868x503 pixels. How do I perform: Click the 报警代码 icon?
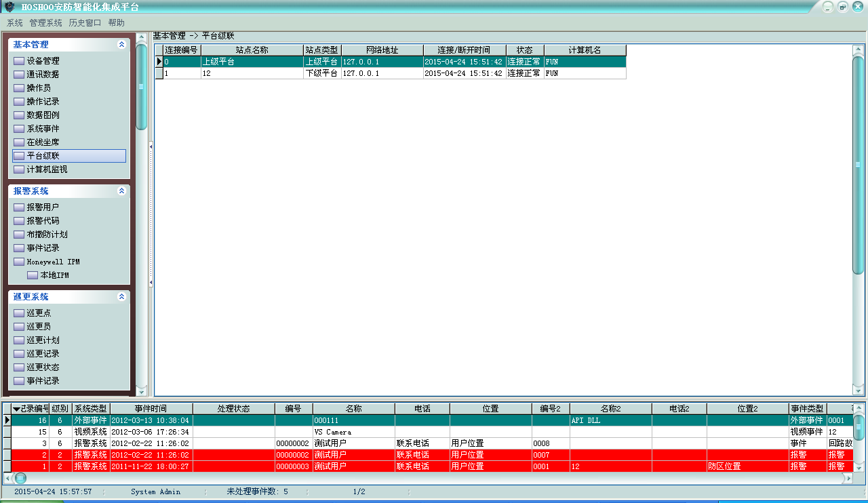(19, 221)
